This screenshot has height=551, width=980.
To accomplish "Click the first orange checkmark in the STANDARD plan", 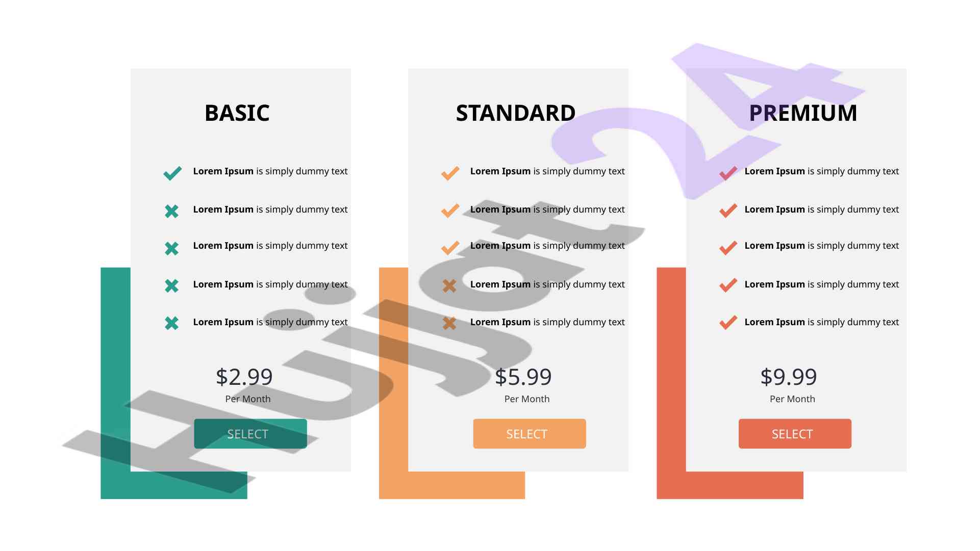I will pos(450,173).
